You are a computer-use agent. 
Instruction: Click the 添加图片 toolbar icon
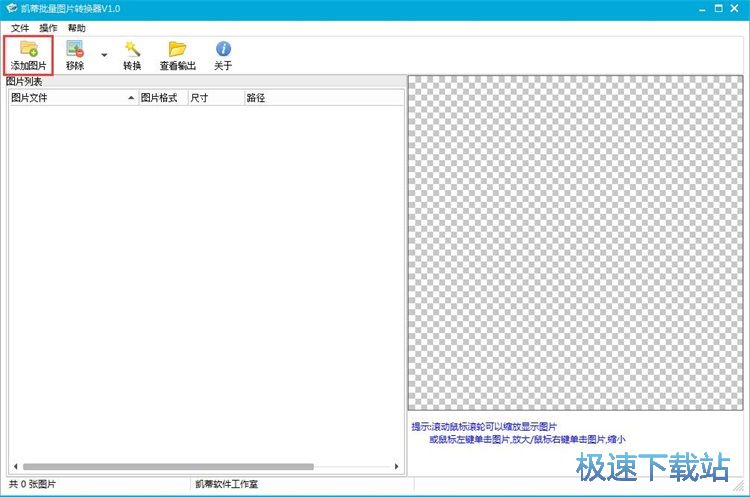(x=28, y=55)
